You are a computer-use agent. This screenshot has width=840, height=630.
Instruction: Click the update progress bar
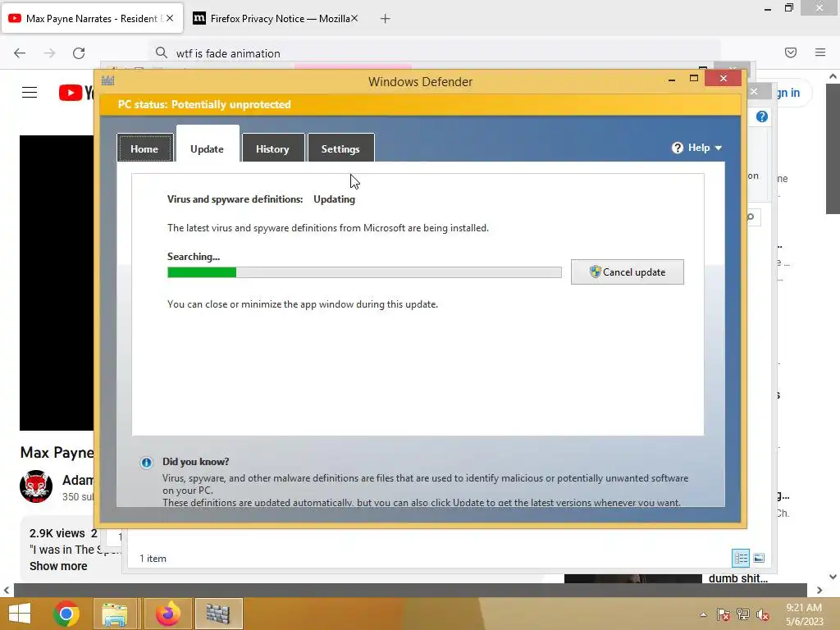[364, 272]
